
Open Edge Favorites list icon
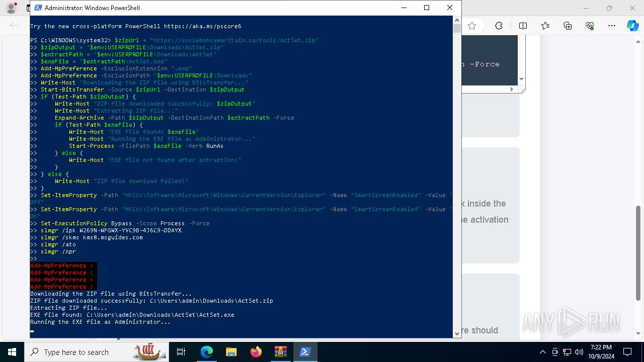[545, 26]
